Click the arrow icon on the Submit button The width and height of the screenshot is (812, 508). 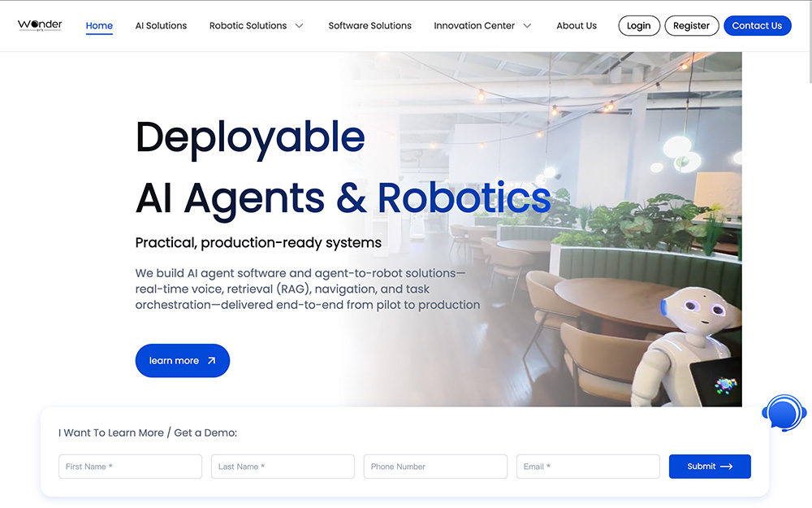coord(727,467)
